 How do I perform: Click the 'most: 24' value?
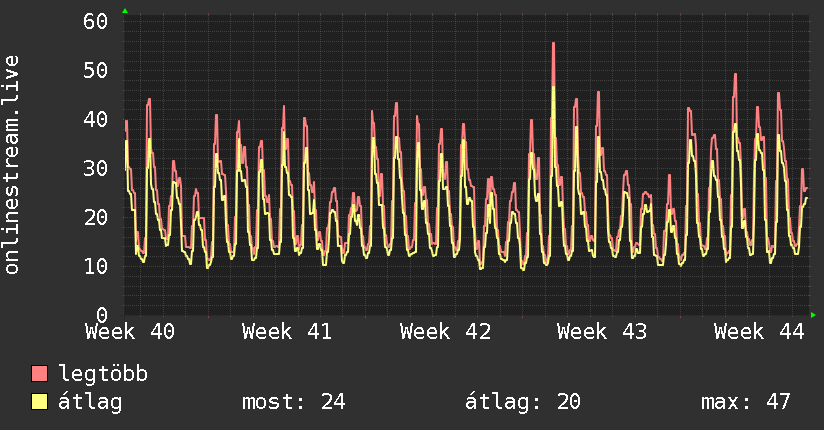tap(293, 402)
